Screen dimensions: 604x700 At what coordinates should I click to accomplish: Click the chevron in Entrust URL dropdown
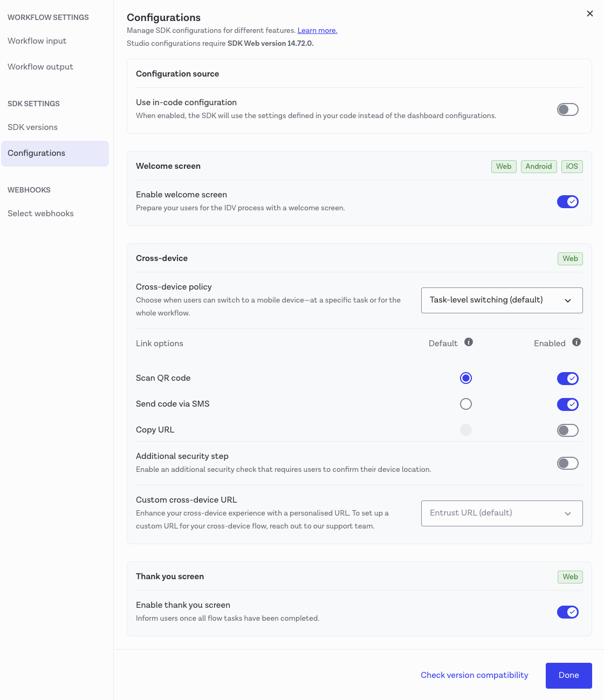point(568,513)
